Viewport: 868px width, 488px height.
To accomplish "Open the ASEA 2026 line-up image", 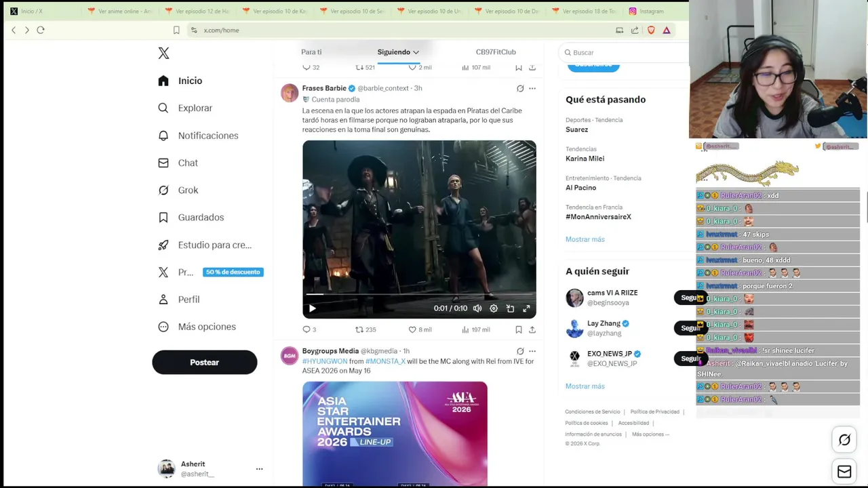I will 395,434.
